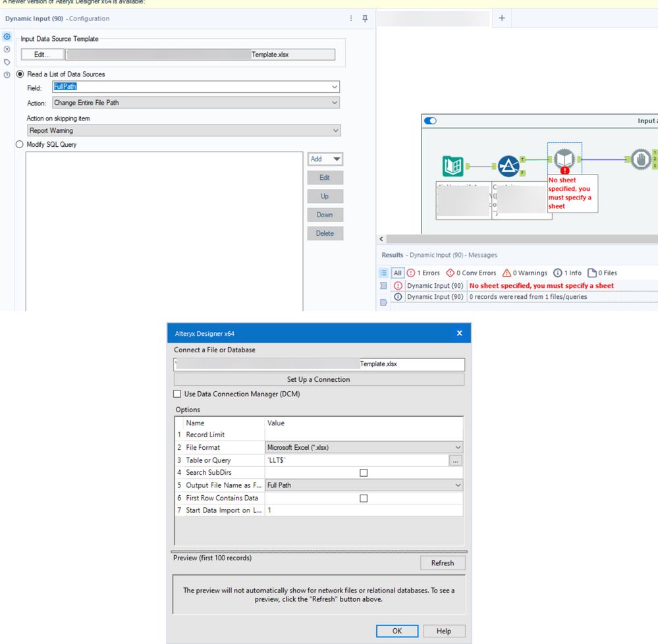The width and height of the screenshot is (658, 644).
Task: Select the gear Block Until Done tool
Action: point(641,159)
